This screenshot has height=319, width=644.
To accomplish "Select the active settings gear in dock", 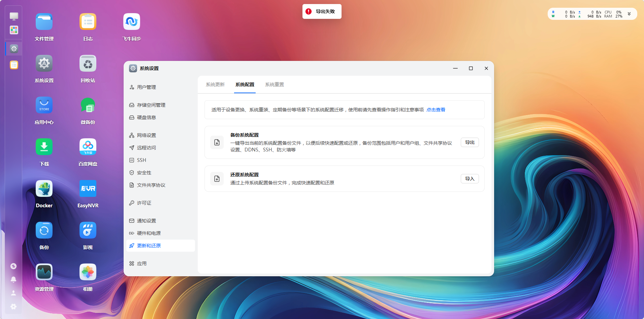I will (x=14, y=49).
